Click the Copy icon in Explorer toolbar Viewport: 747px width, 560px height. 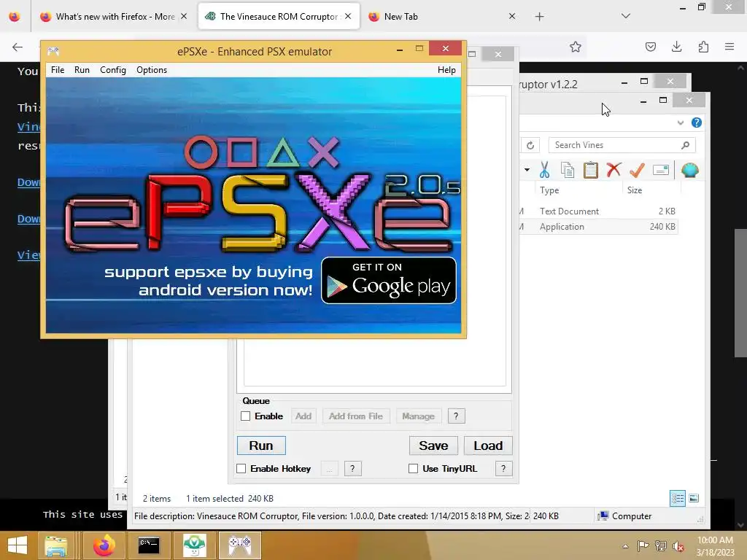[x=568, y=170]
